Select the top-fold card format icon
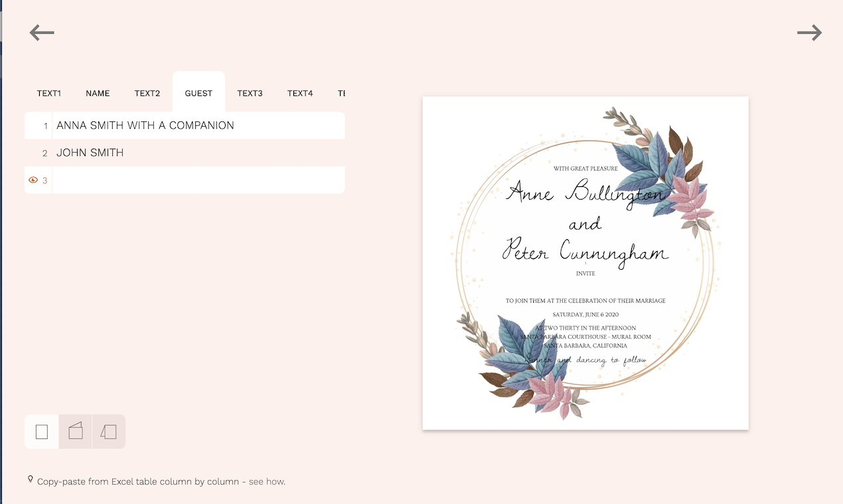This screenshot has width=843, height=504. point(75,431)
